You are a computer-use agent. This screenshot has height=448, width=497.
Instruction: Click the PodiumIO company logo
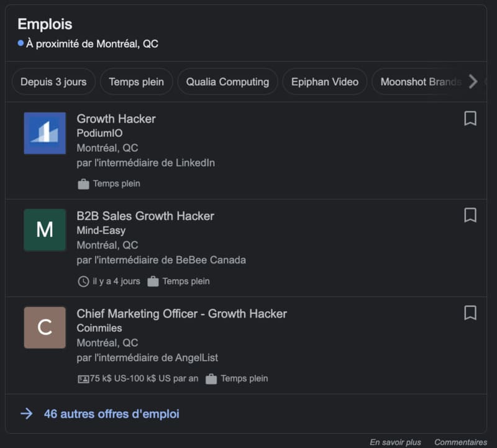click(x=45, y=133)
